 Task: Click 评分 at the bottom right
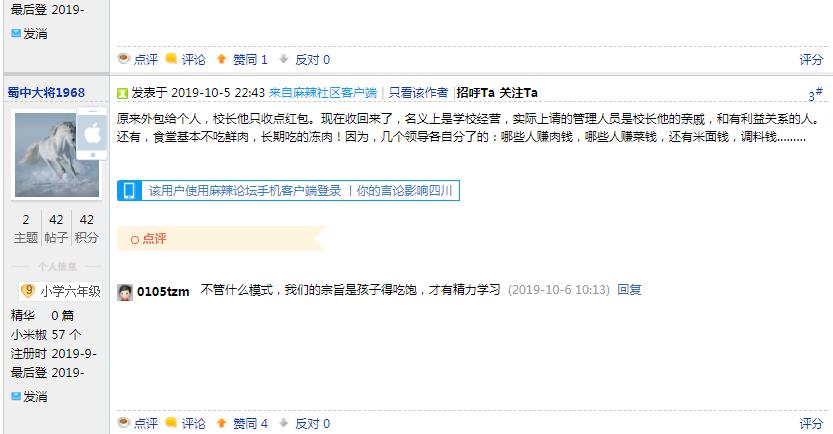click(811, 423)
